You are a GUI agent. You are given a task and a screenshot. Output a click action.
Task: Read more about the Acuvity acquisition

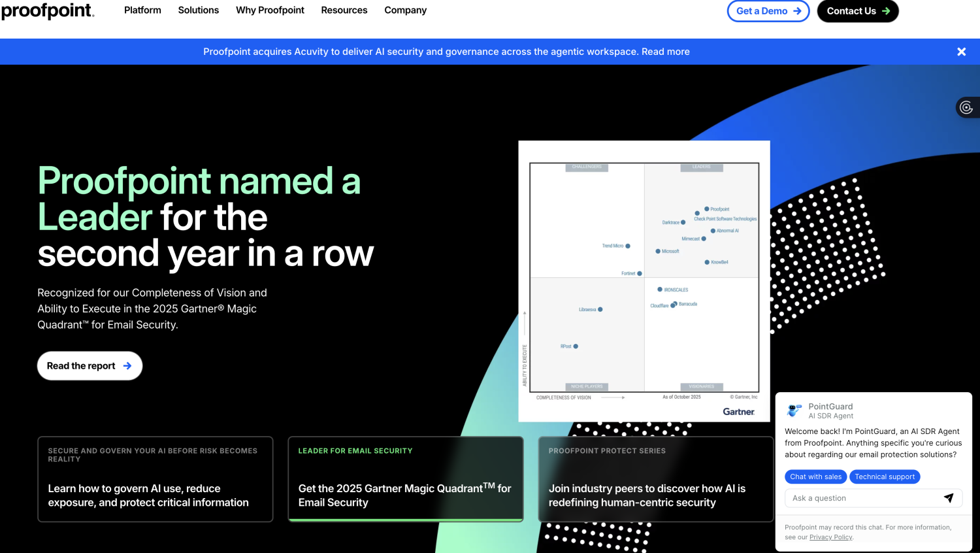point(665,51)
